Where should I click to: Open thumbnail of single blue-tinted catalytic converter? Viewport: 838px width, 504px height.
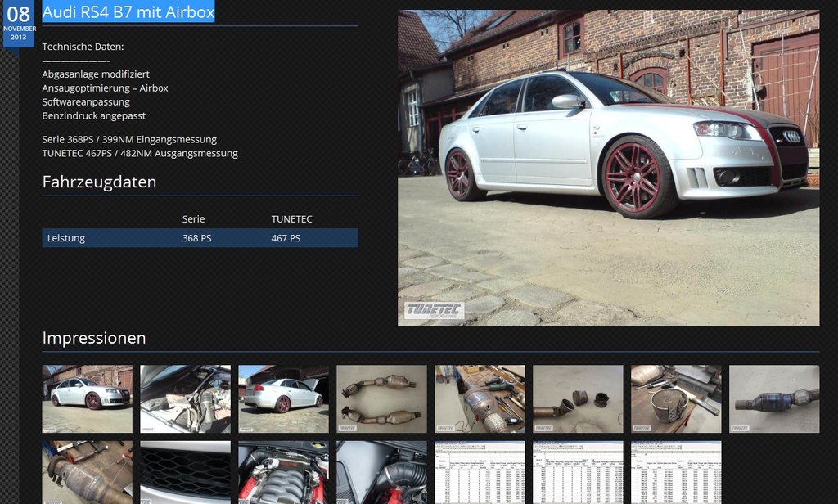pyautogui.click(x=774, y=398)
